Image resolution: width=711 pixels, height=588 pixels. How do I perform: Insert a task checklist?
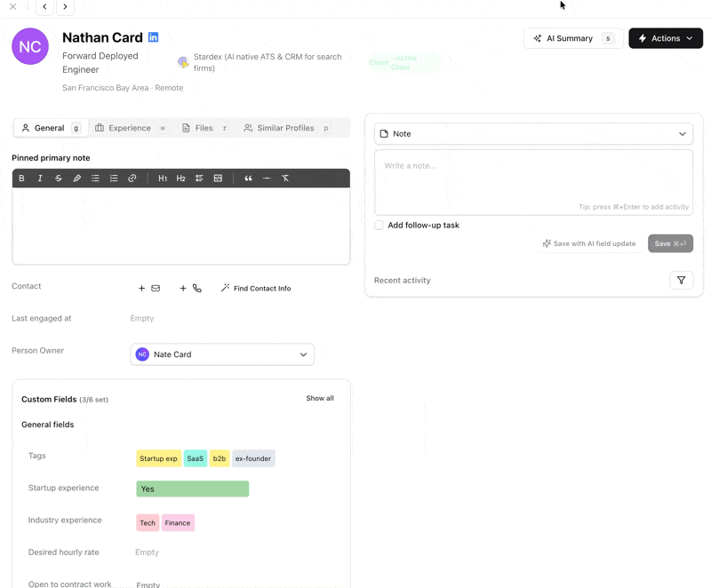tap(199, 178)
